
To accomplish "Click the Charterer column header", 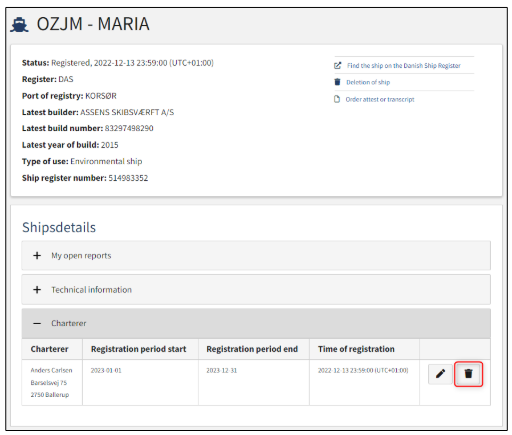I will (x=49, y=349).
